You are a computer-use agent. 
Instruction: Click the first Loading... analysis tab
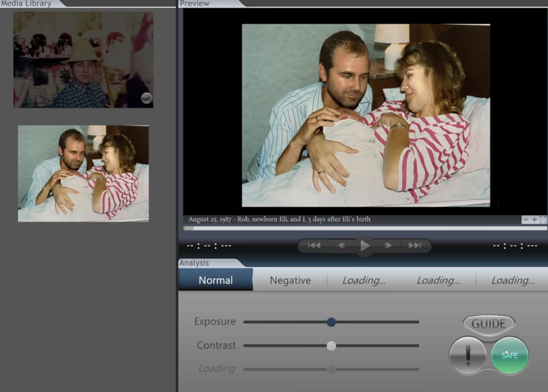pyautogui.click(x=364, y=280)
